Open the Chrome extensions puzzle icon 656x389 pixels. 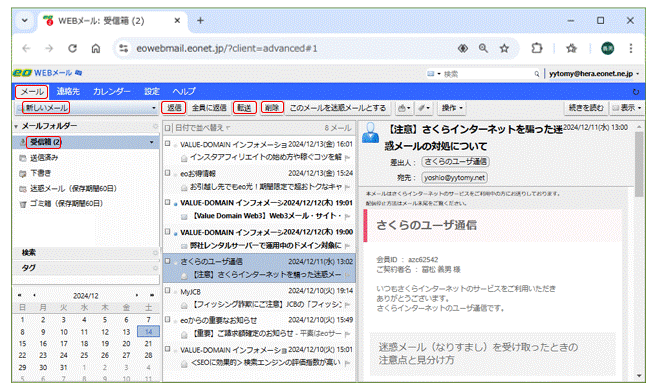click(x=537, y=49)
